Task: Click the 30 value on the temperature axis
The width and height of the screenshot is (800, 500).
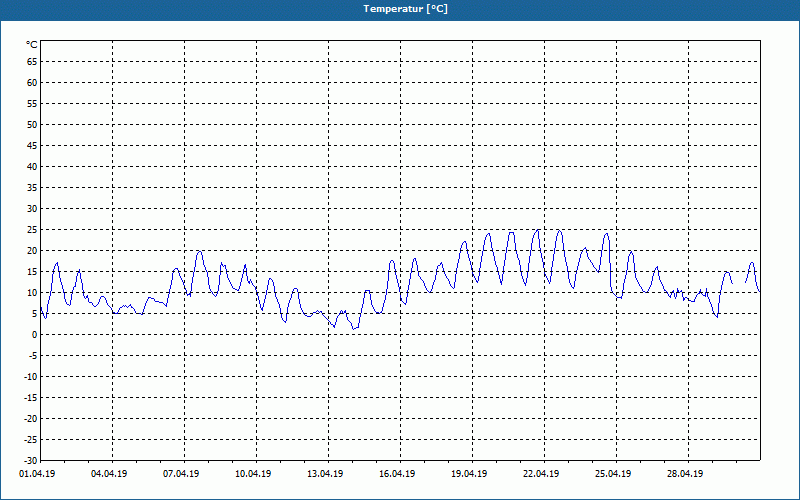Action: pyautogui.click(x=32, y=209)
